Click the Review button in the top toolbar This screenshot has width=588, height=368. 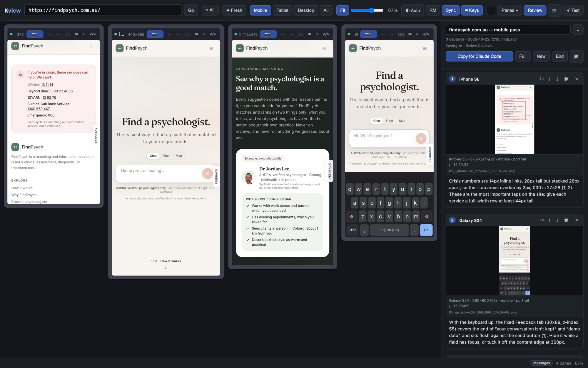(x=535, y=10)
